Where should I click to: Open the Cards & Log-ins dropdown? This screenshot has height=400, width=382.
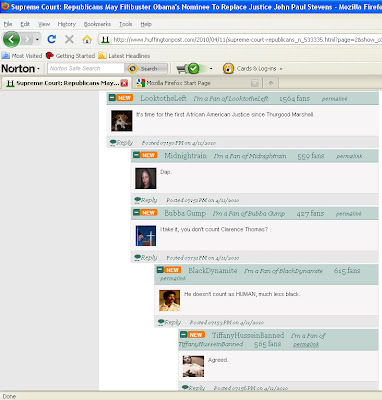(x=281, y=69)
